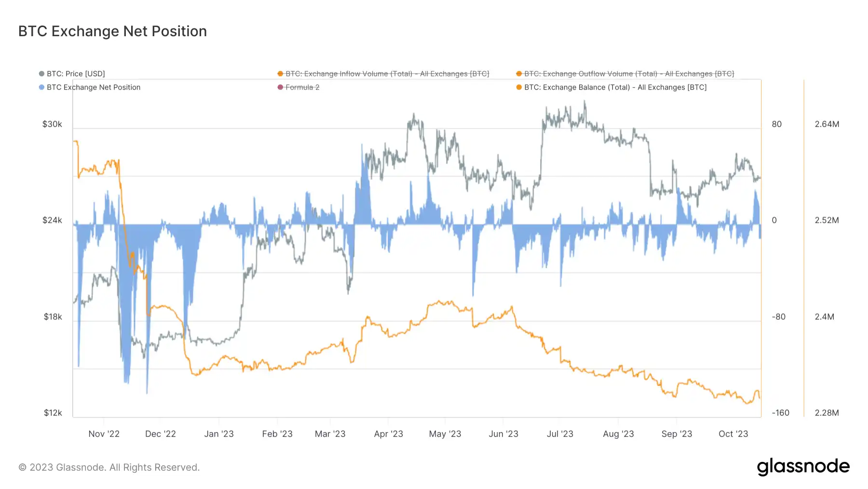Click the BTC Exchange Net Position chart title
Viewport: 868px width, 489px height.
(112, 31)
